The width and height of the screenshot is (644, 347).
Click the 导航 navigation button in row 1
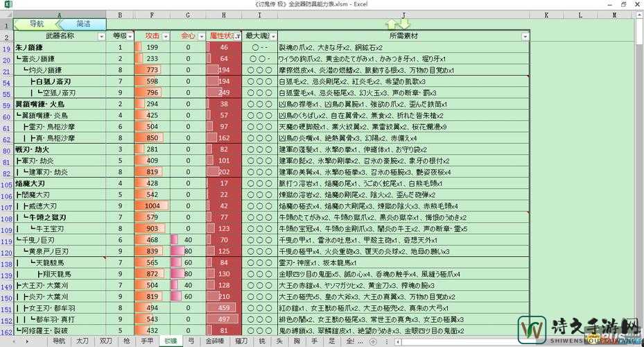(x=36, y=24)
